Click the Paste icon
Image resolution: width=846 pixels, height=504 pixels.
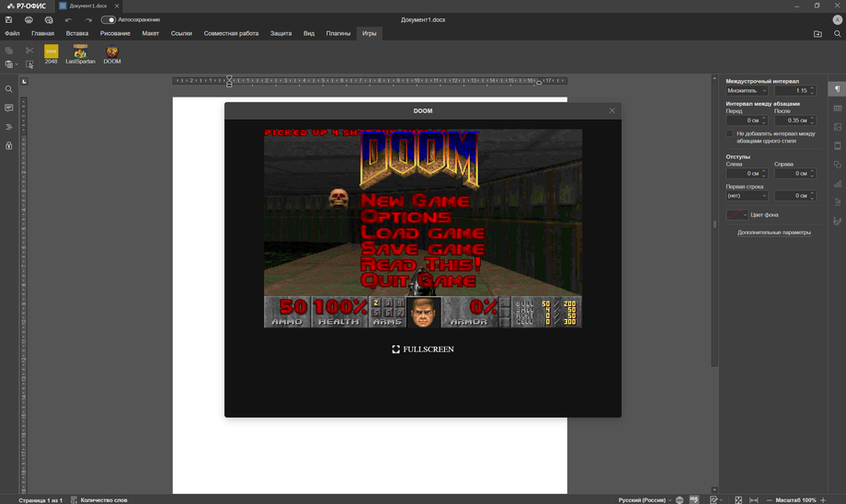pos(8,64)
